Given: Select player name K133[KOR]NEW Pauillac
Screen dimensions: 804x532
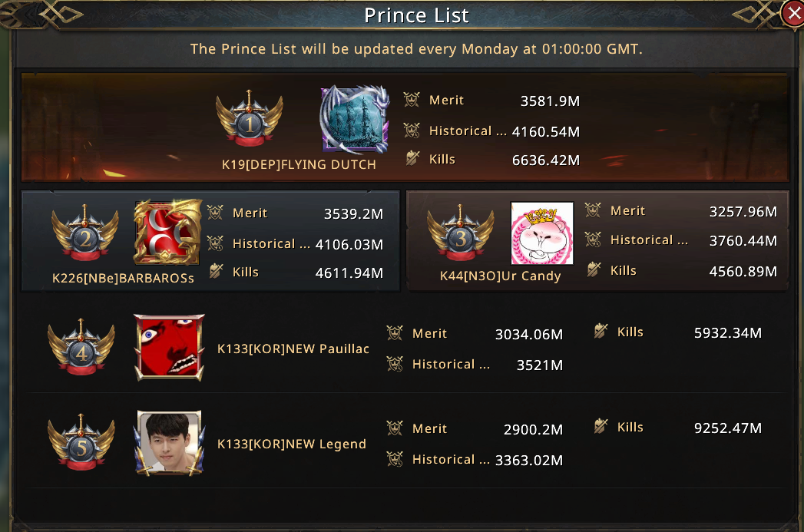Looking at the screenshot, I should point(293,349).
